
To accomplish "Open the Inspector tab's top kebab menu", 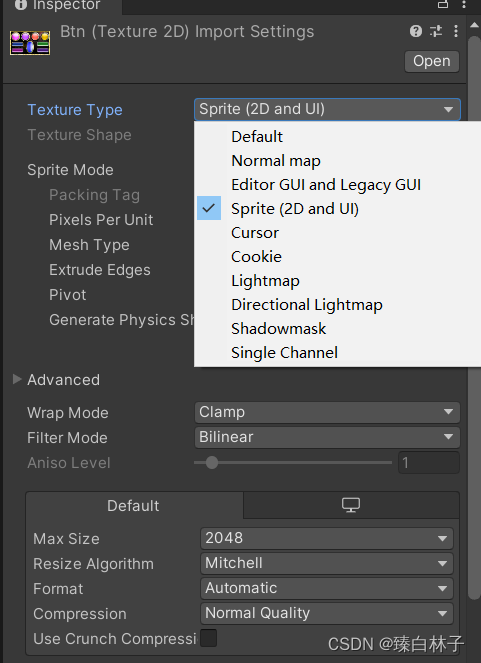I will pyautogui.click(x=464, y=4).
